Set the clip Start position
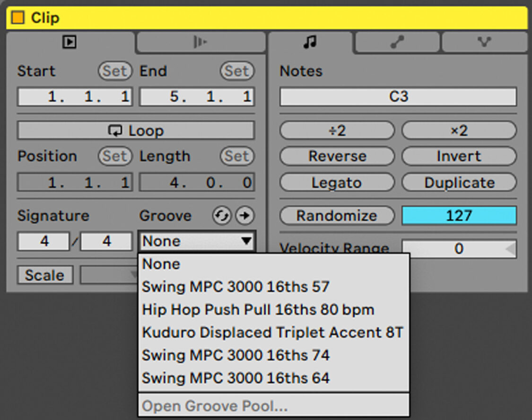 point(74,97)
